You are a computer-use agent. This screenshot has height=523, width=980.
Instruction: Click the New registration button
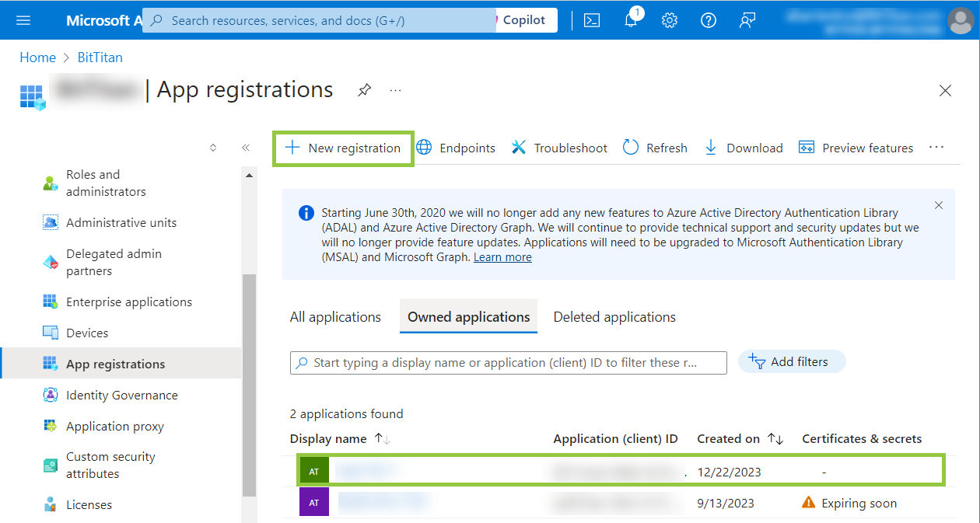pos(343,148)
